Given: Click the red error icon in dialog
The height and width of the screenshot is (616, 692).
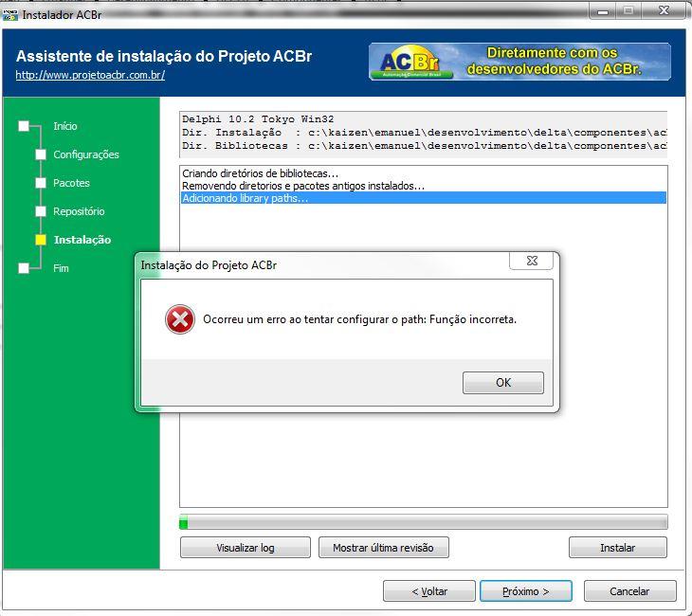Looking at the screenshot, I should coord(179,319).
